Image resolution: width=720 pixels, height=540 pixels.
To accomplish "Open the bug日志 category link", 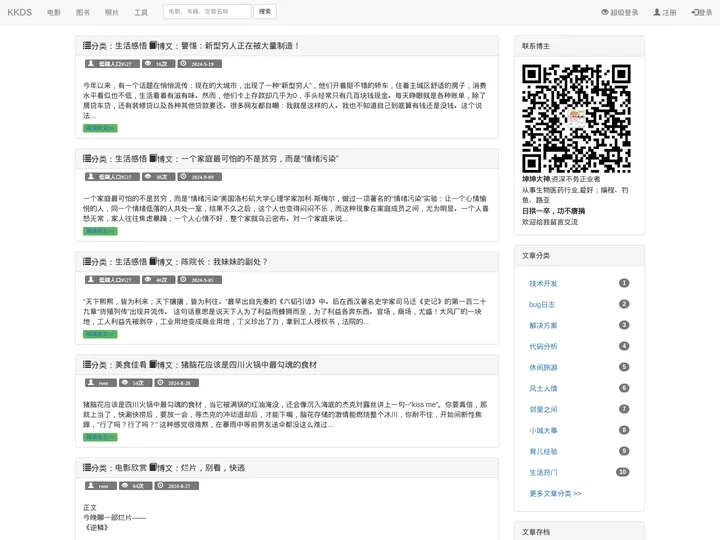I will point(542,304).
